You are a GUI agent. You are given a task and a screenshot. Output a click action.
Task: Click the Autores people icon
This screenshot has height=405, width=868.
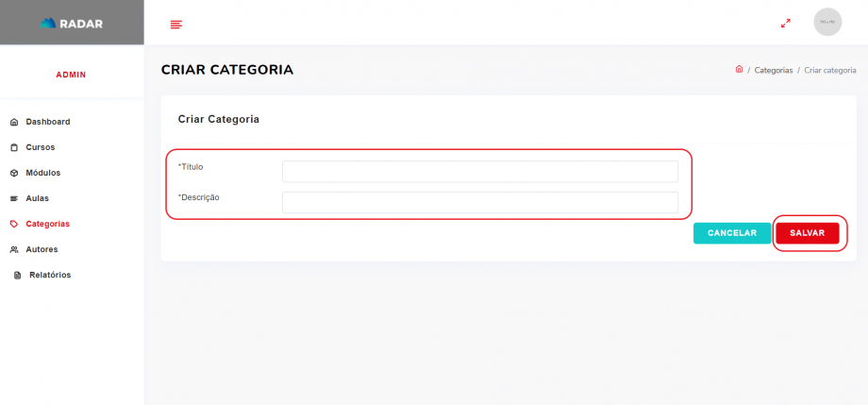(14, 249)
